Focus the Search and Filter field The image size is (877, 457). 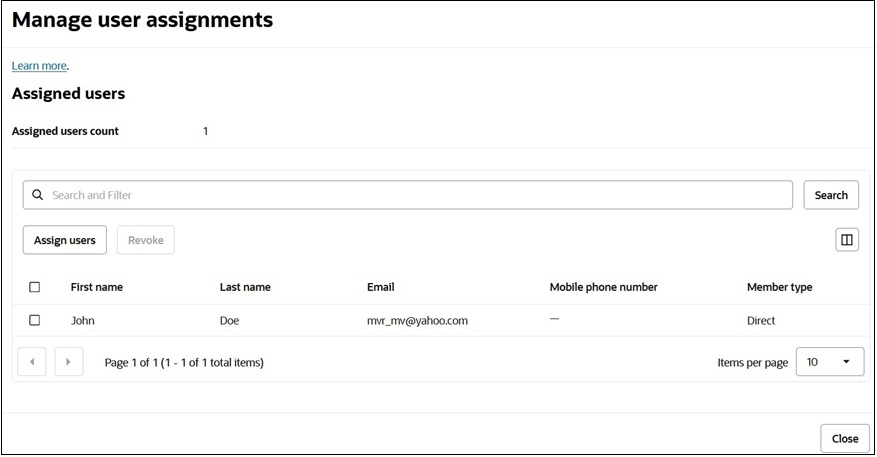click(420, 195)
